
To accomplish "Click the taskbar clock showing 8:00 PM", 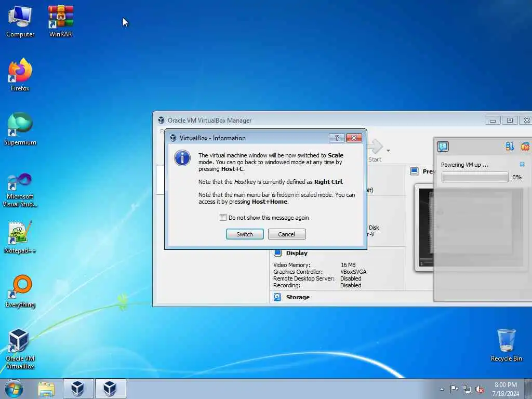I will click(506, 389).
